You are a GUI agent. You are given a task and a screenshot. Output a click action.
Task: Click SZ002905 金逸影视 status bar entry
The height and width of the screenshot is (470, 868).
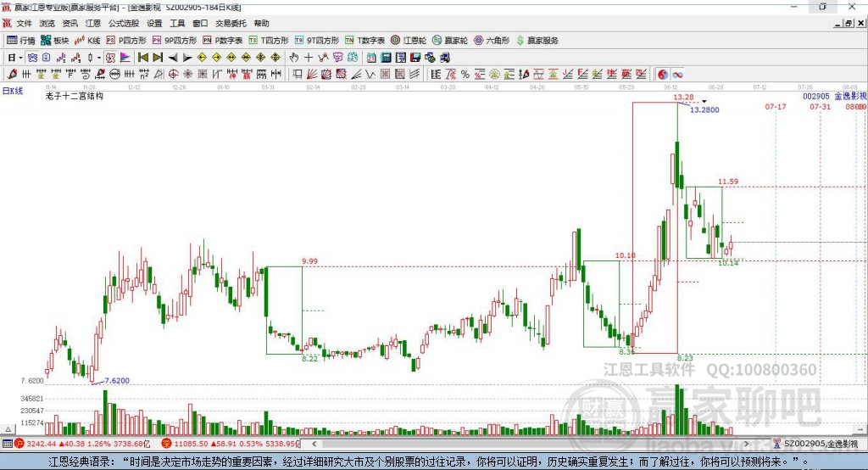816,444
